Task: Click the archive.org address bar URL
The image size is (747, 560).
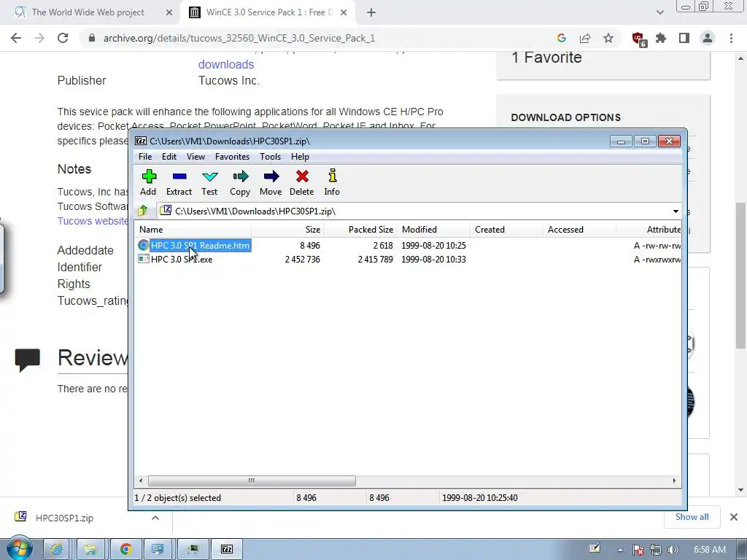Action: point(239,38)
